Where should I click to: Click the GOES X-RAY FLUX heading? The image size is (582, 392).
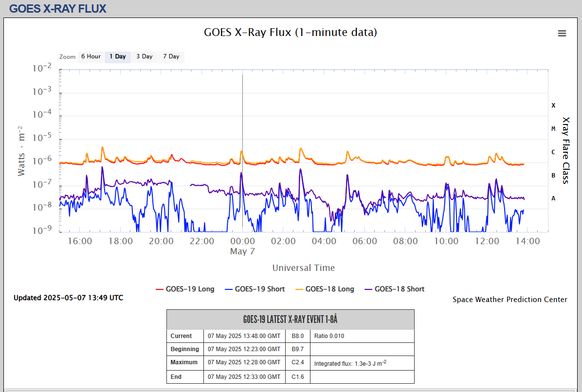tap(57, 9)
